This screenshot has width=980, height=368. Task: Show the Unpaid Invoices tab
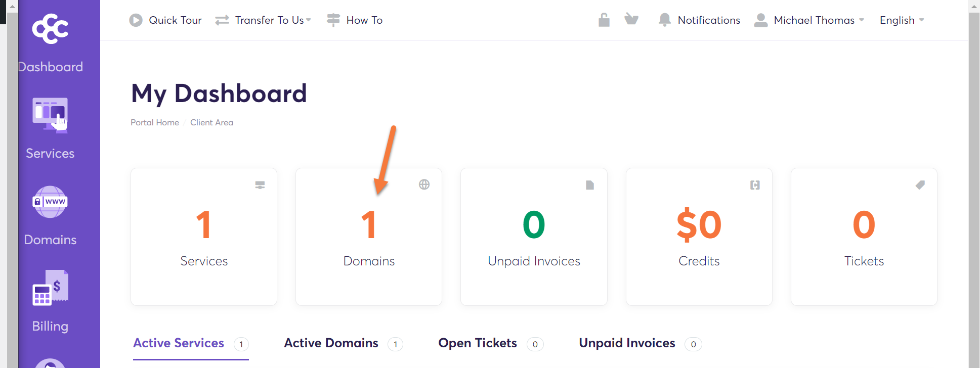tap(627, 343)
